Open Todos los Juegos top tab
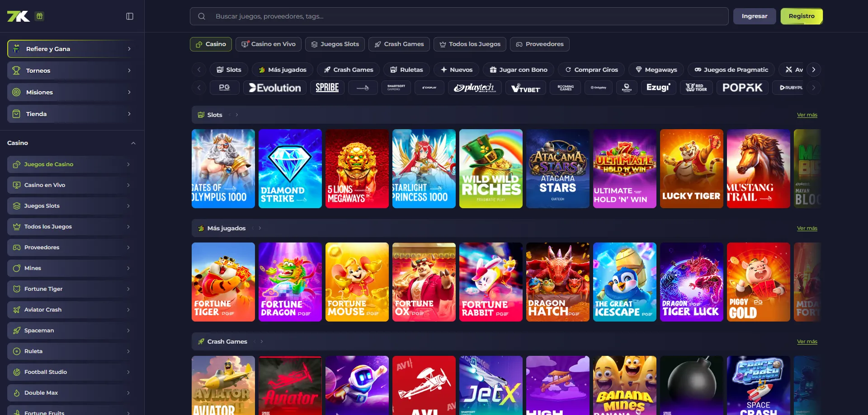The height and width of the screenshot is (415, 868). click(470, 44)
